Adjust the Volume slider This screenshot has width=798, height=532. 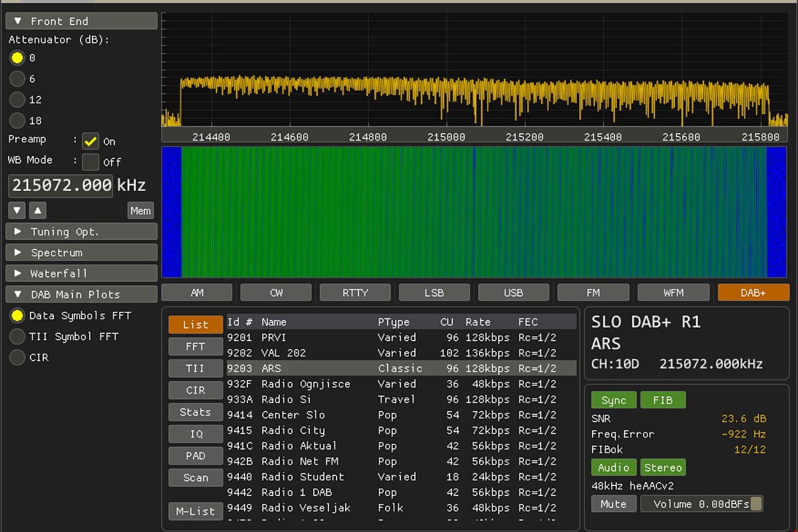coord(701,504)
